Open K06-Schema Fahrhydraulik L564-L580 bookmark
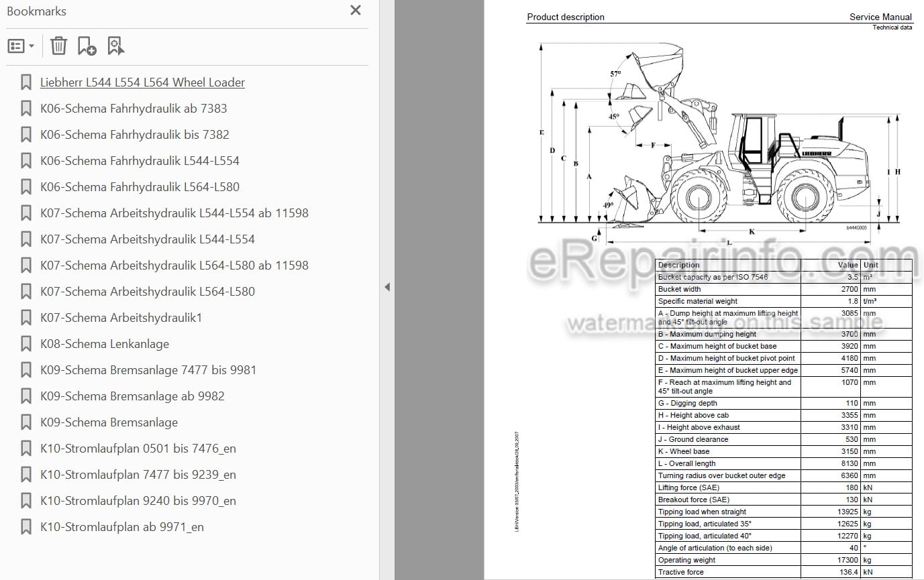The image size is (924, 580). 140,187
